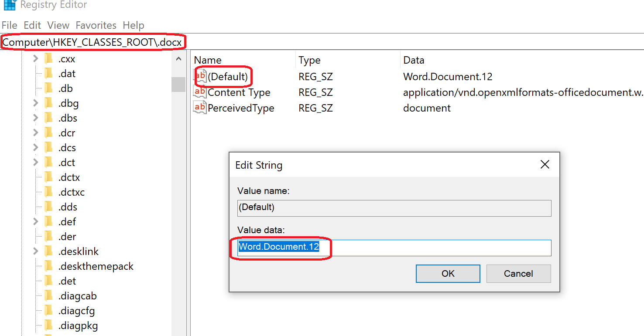
Task: Select the .diagcab key label
Action: pyautogui.click(x=77, y=296)
